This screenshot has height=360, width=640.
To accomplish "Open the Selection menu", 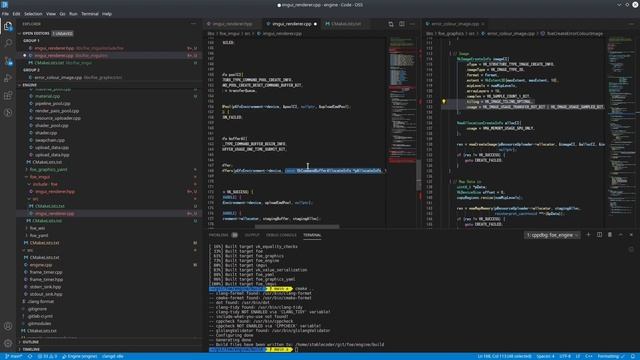I will point(33,14).
